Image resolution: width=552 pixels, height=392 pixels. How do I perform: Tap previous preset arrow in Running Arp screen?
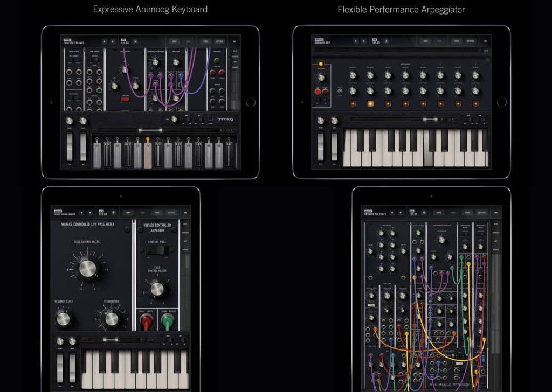pos(356,41)
